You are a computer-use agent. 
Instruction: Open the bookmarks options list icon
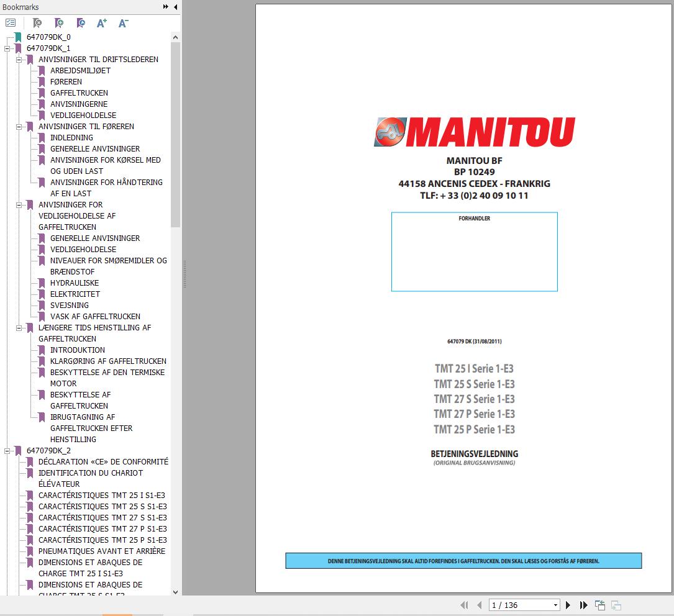[11, 23]
